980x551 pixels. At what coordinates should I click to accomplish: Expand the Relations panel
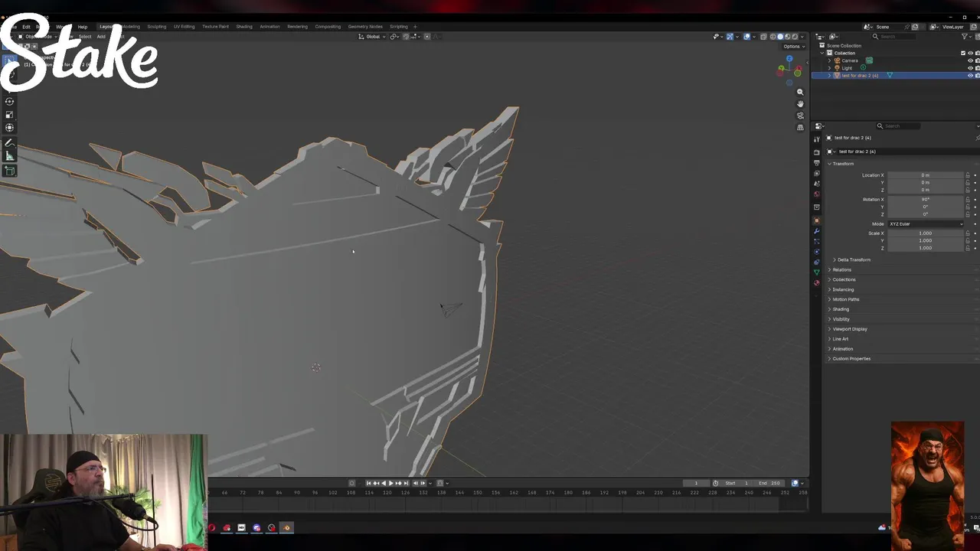click(841, 269)
